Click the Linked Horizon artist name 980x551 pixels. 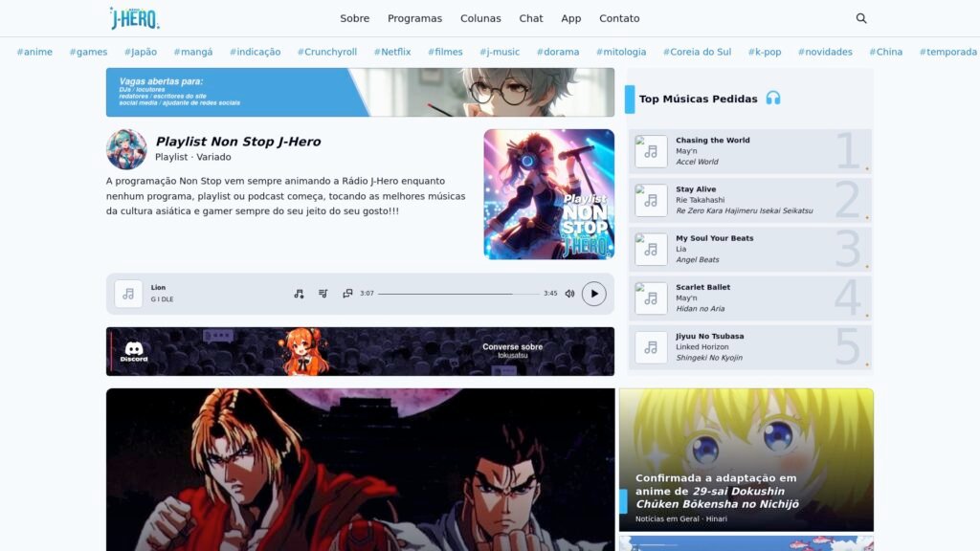[702, 346]
